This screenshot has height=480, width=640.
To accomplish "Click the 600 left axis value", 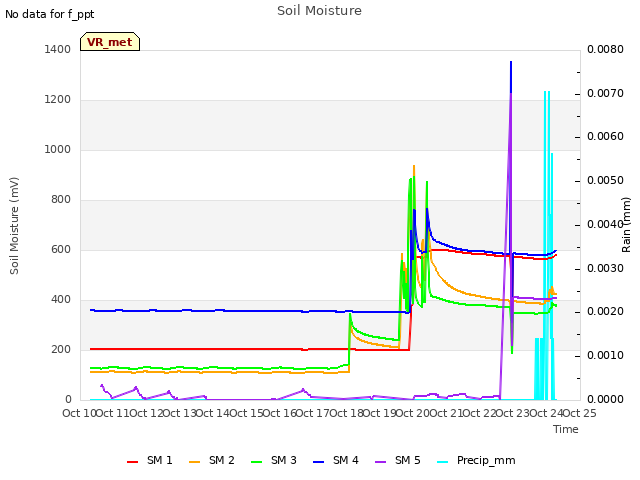I will pos(61,249).
